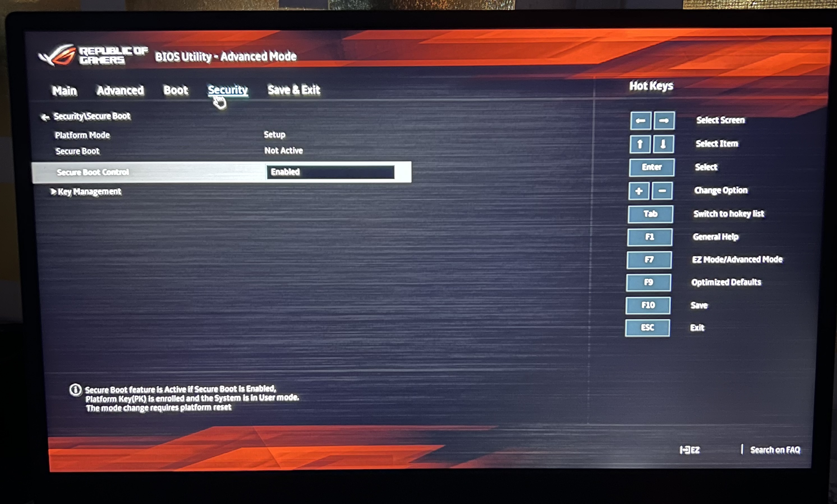The height and width of the screenshot is (504, 837).
Task: Switch to the Boot tab
Action: pyautogui.click(x=176, y=90)
